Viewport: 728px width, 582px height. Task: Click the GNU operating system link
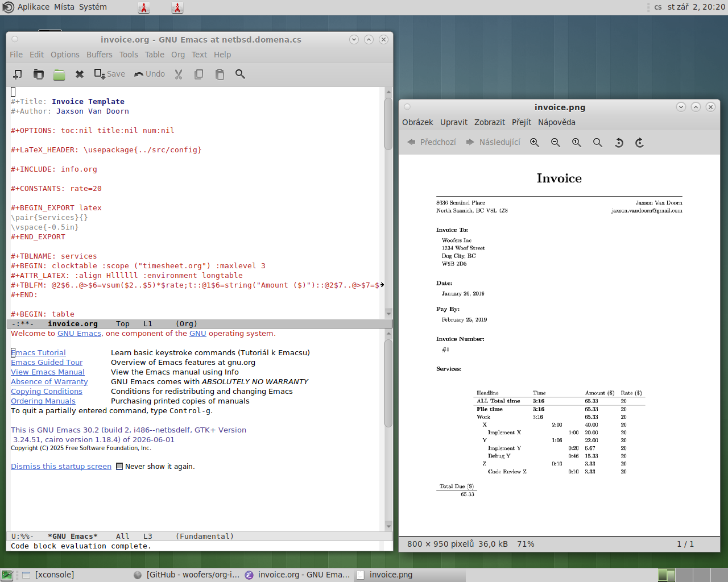pyautogui.click(x=198, y=334)
